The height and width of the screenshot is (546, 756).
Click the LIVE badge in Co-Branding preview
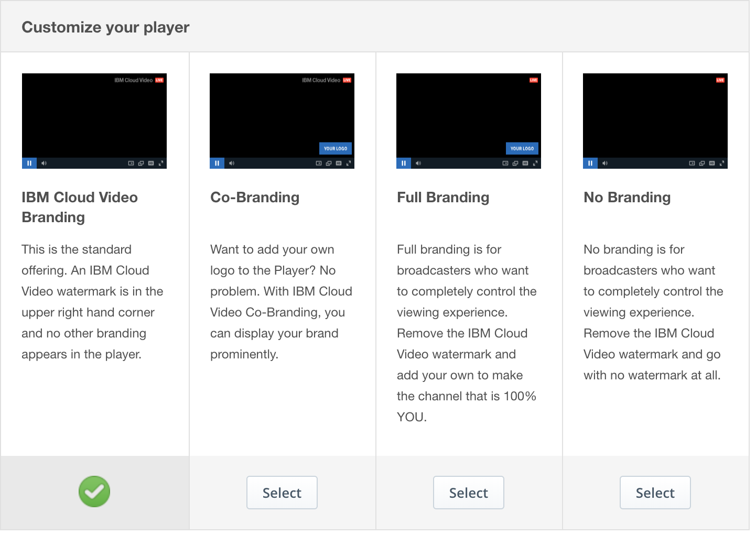347,80
